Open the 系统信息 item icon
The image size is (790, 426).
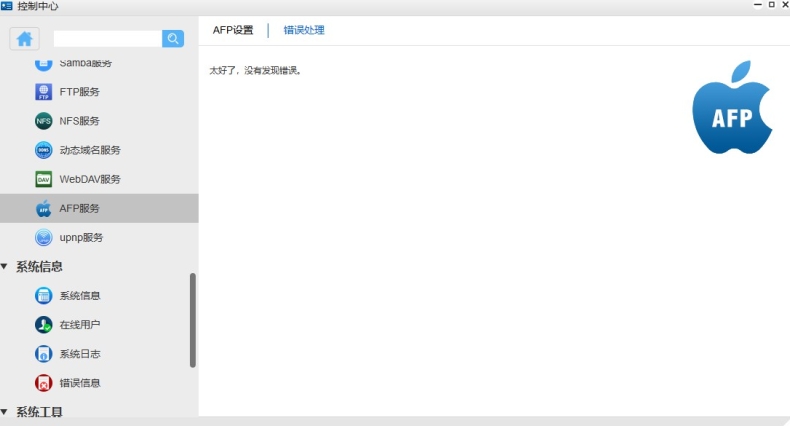(44, 296)
